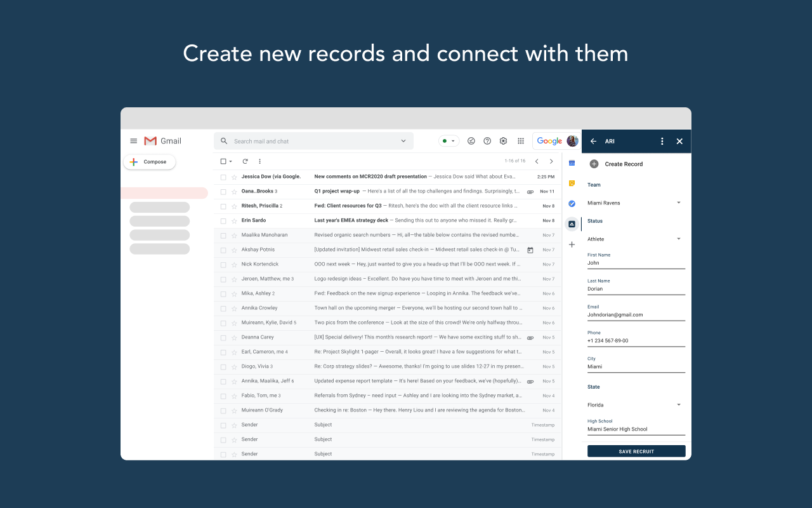The height and width of the screenshot is (508, 812).
Task: Open "Checking in re: Boston" email
Action: [x=388, y=410]
